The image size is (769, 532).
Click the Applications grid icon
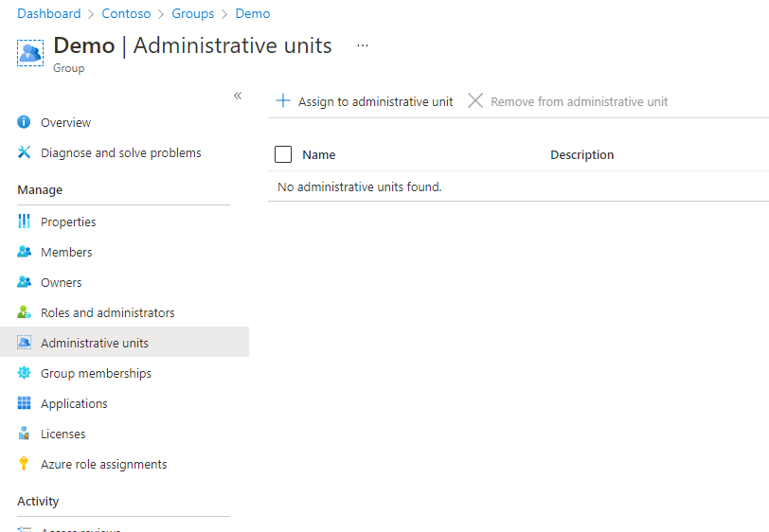25,403
